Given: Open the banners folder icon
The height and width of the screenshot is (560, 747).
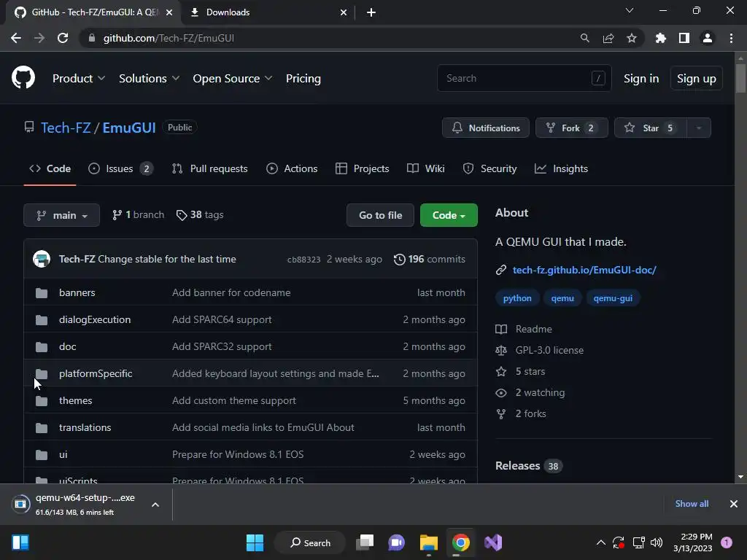Looking at the screenshot, I should [42, 293].
